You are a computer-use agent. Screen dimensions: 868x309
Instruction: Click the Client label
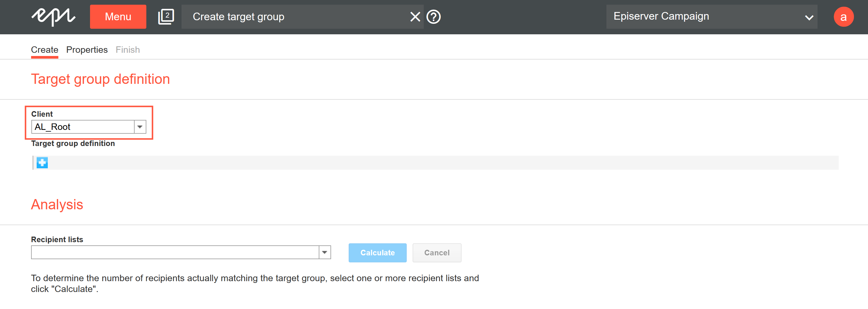pyautogui.click(x=42, y=114)
